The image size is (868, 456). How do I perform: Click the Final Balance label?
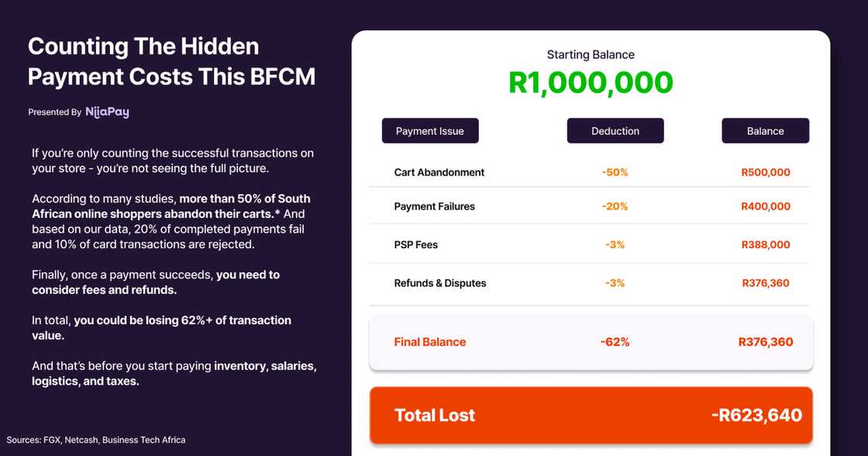tap(429, 342)
